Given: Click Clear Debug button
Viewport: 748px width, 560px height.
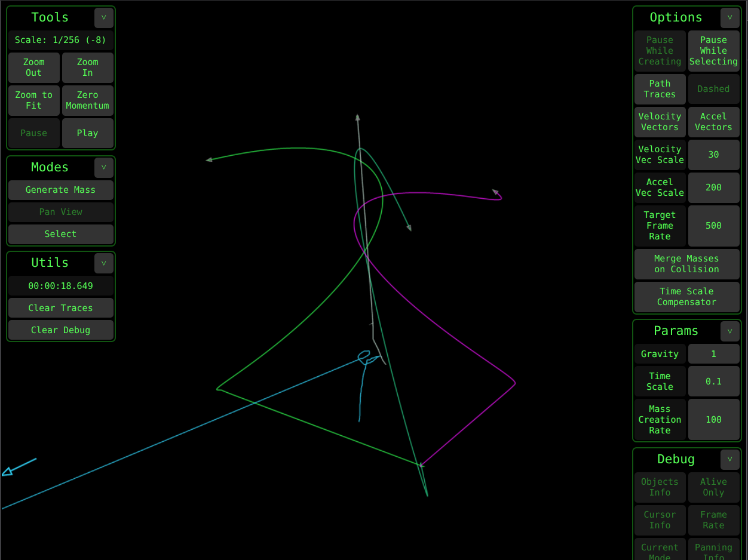Looking at the screenshot, I should (x=61, y=330).
